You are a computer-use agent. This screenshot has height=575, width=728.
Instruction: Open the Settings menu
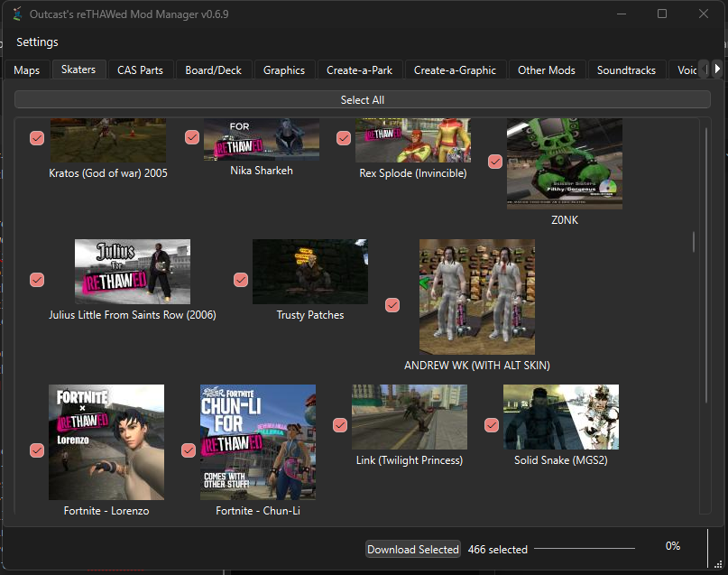pos(37,42)
